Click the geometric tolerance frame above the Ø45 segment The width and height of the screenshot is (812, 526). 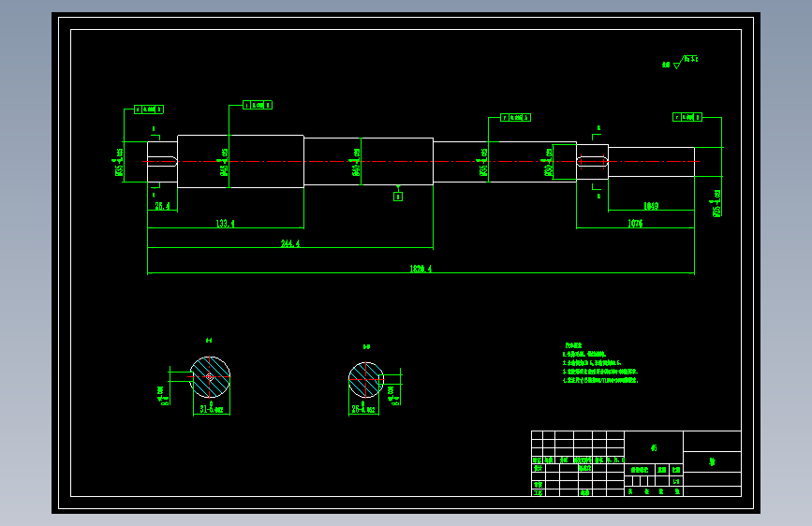(258, 105)
